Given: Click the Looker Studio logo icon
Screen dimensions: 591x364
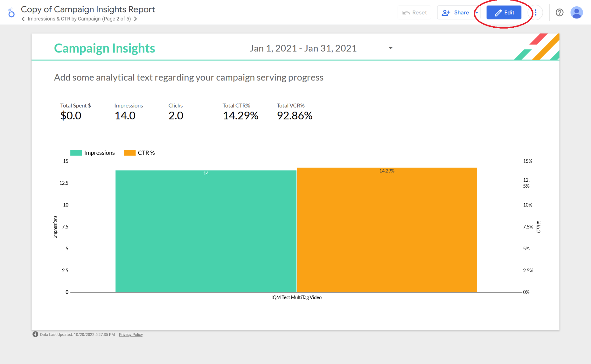Looking at the screenshot, I should pyautogui.click(x=11, y=13).
